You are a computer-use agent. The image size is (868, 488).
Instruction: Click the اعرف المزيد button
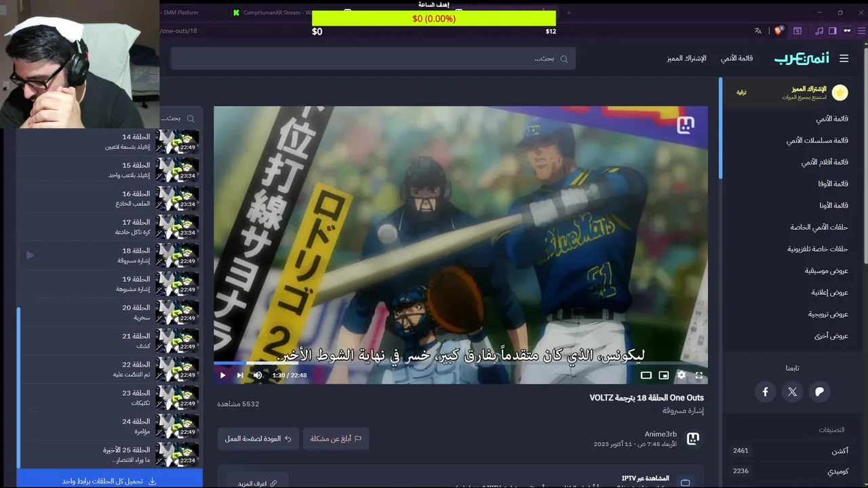[x=257, y=483]
